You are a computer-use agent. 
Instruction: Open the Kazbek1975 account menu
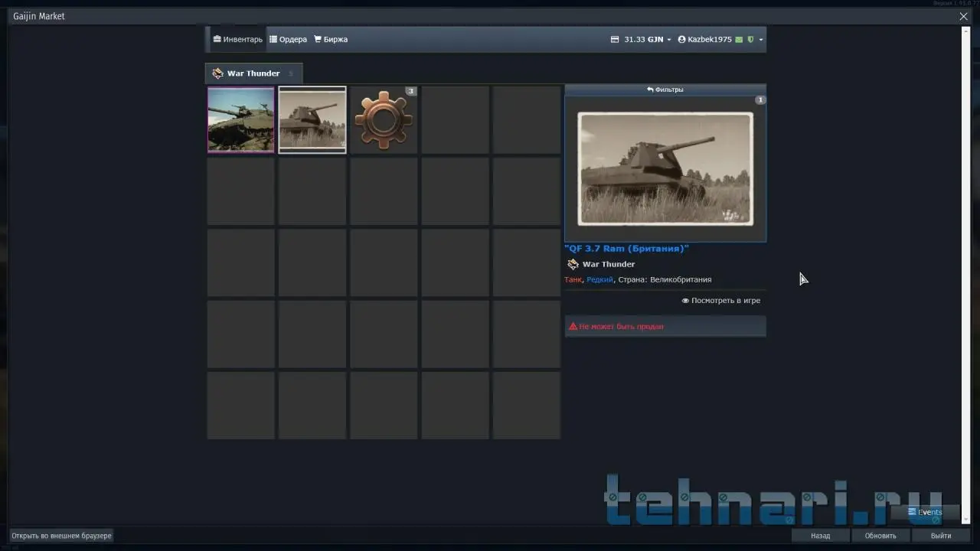704,39
